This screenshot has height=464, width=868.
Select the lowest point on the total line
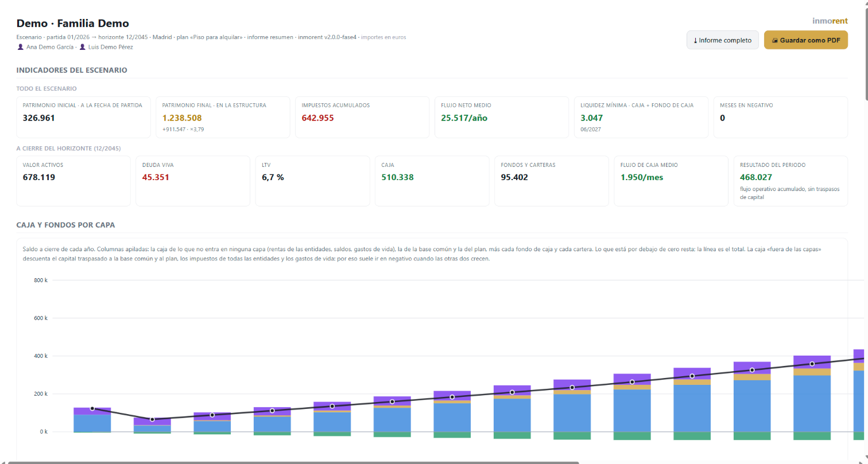tap(152, 420)
